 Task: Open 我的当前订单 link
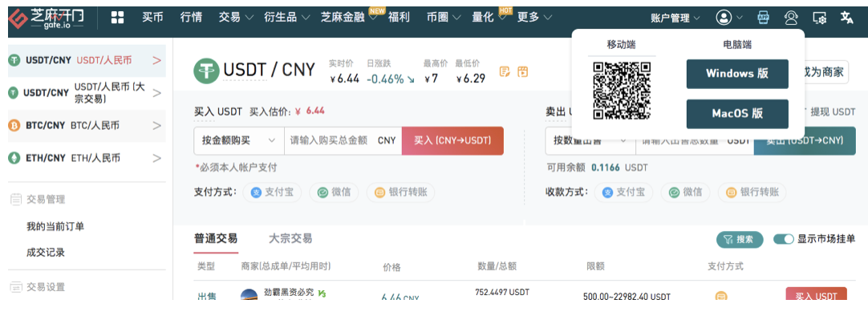pyautogui.click(x=55, y=226)
